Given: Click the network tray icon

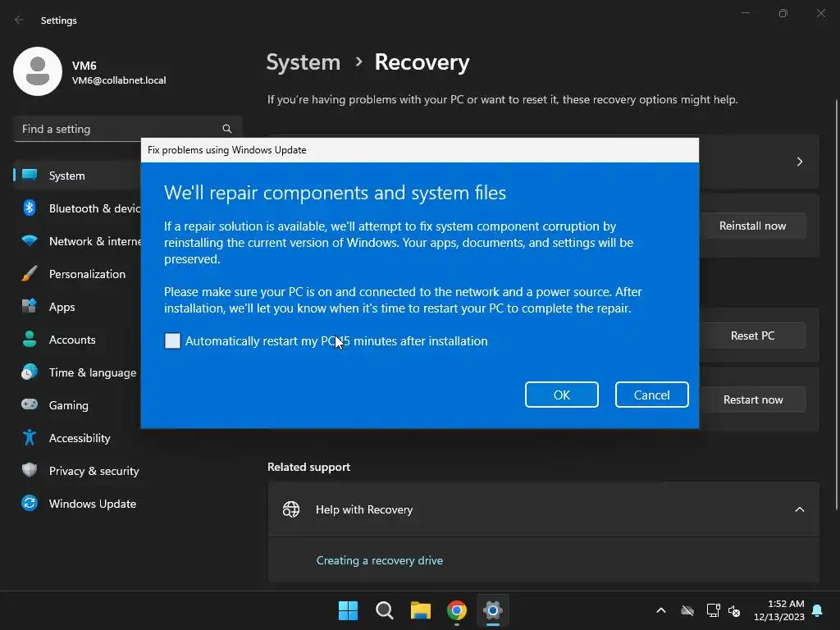Looking at the screenshot, I should 713,610.
